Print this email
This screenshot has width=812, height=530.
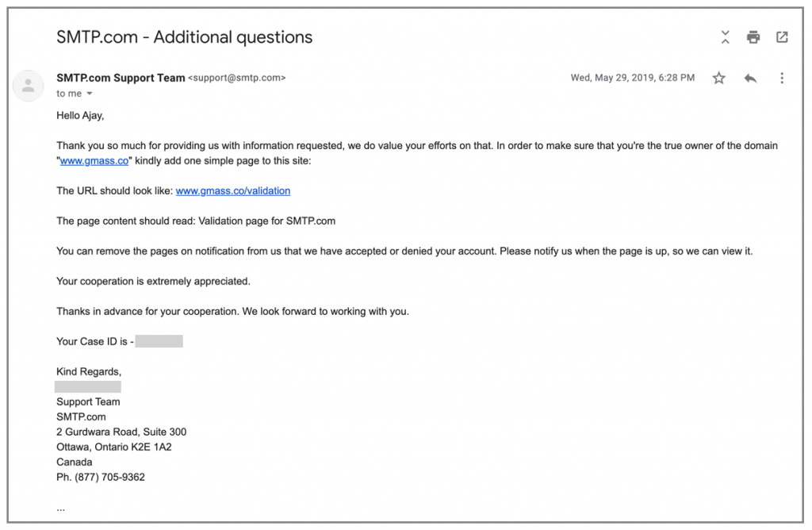point(753,36)
